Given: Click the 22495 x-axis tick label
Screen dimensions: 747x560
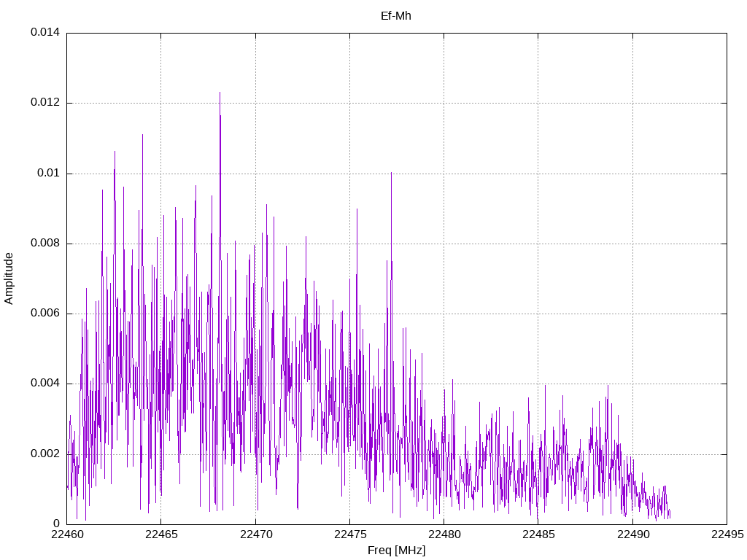Looking at the screenshot, I should point(727,535).
